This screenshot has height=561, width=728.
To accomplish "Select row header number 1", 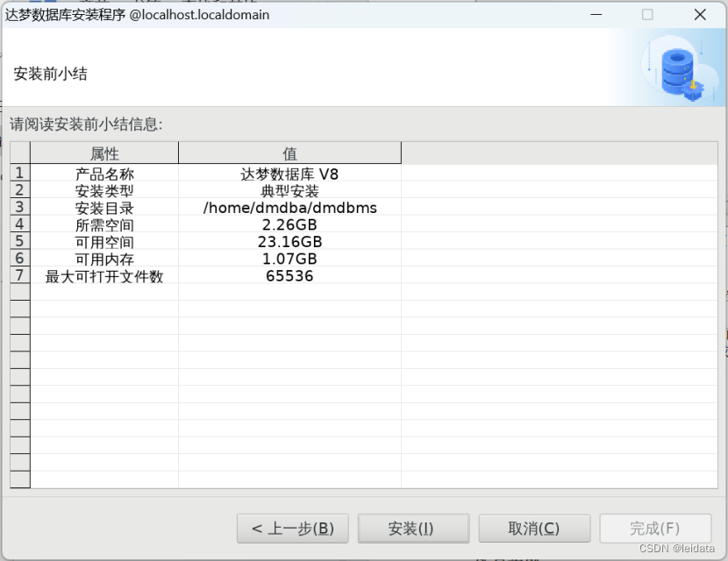I will pos(20,173).
